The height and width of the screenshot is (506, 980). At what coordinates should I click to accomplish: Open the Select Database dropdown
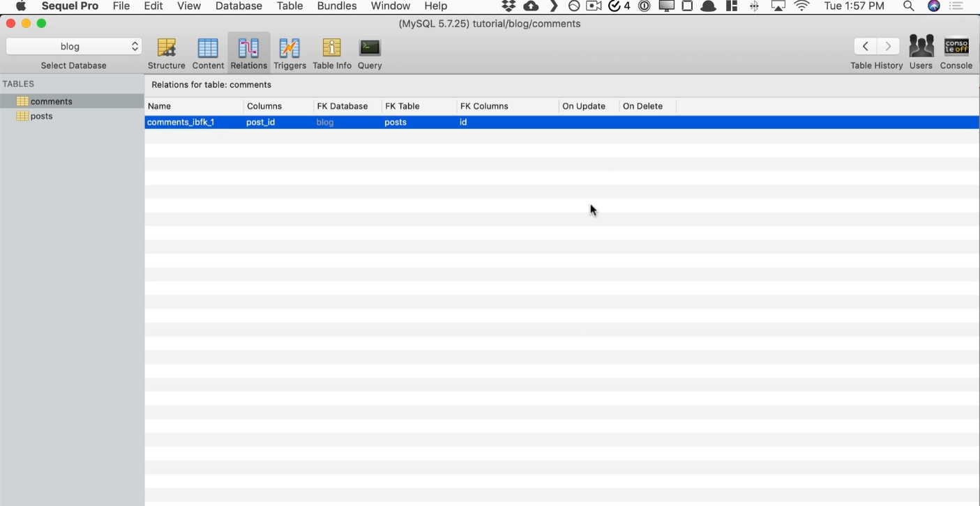click(74, 46)
